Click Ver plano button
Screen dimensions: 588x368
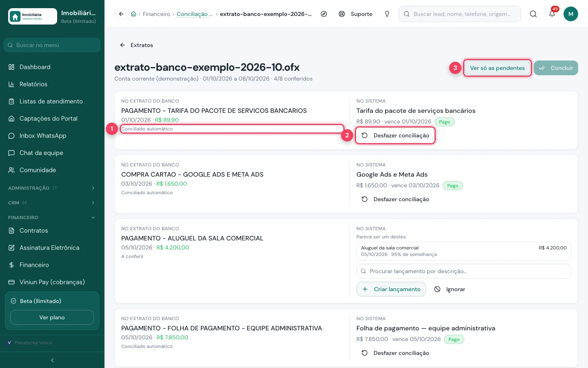[52, 317]
